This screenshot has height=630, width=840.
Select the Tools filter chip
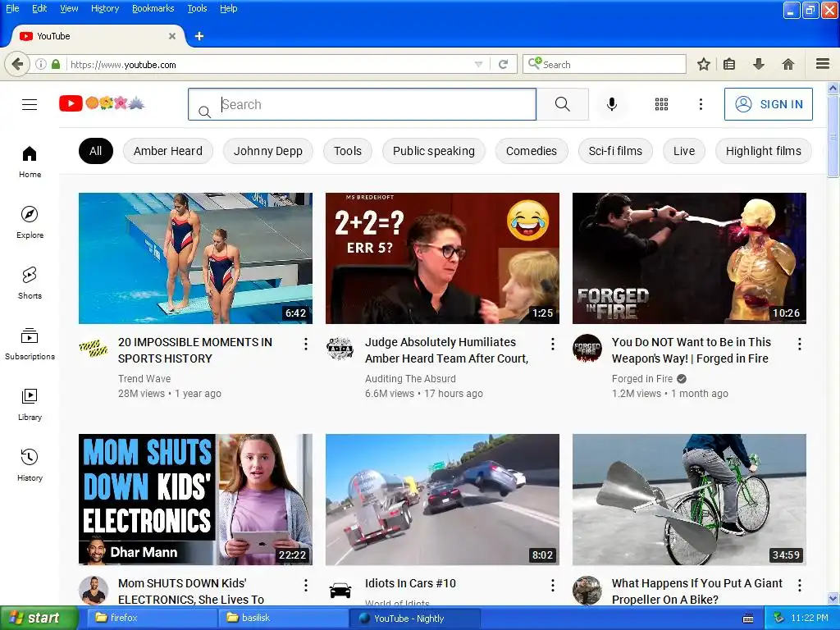point(348,151)
